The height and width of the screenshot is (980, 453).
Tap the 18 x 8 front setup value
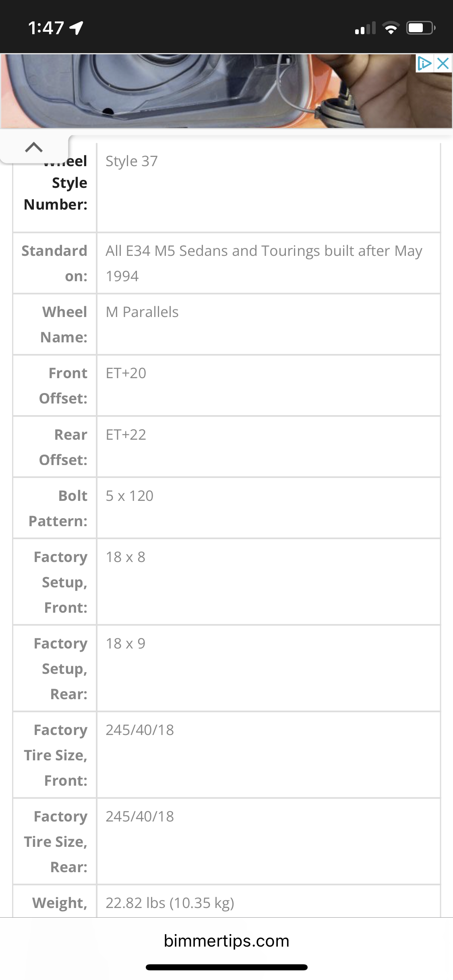(126, 557)
